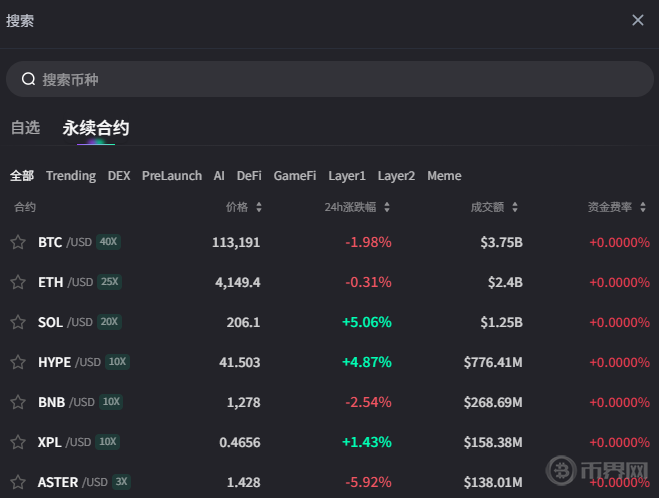
Task: Select the 永续合约 tab
Action: coord(95,128)
